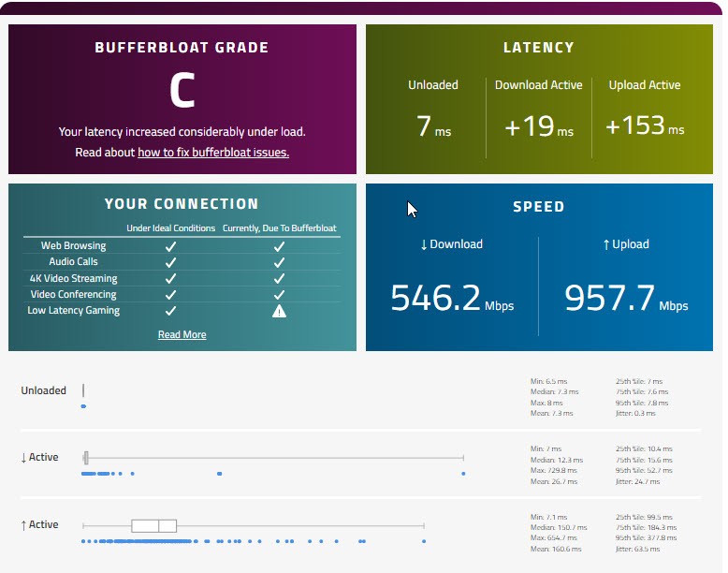Viewport: 728px width, 573px height.
Task: Click the Low Latency Gaming warning triangle
Action: 279,311
